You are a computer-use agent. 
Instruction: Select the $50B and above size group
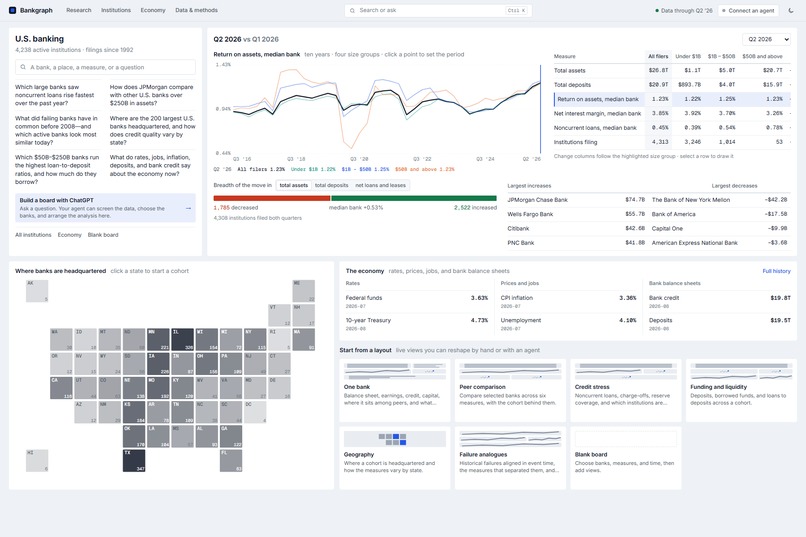tap(762, 57)
